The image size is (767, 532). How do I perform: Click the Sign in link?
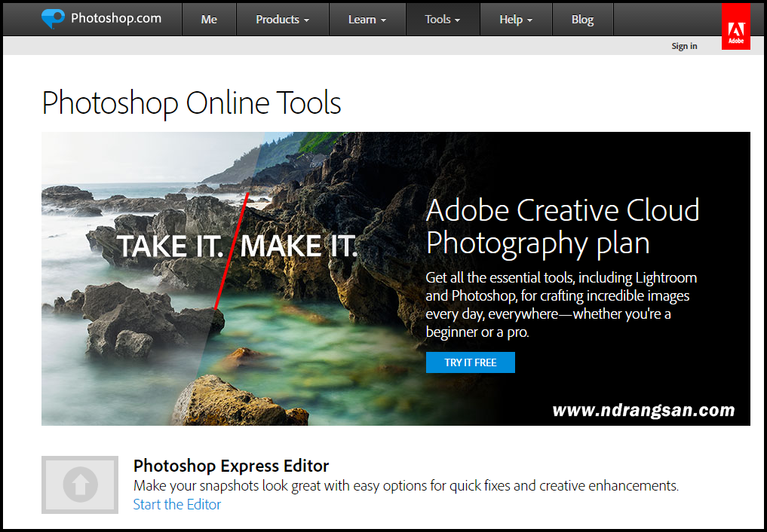(x=684, y=46)
